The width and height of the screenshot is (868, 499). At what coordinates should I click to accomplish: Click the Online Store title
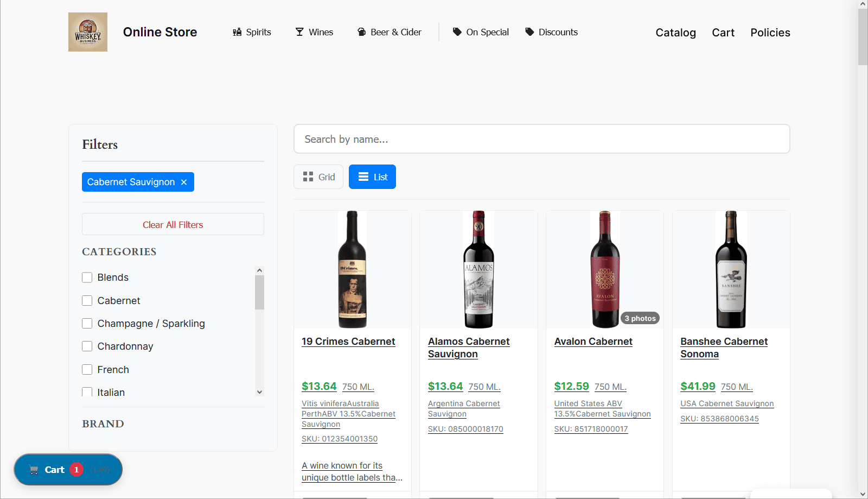click(x=160, y=32)
